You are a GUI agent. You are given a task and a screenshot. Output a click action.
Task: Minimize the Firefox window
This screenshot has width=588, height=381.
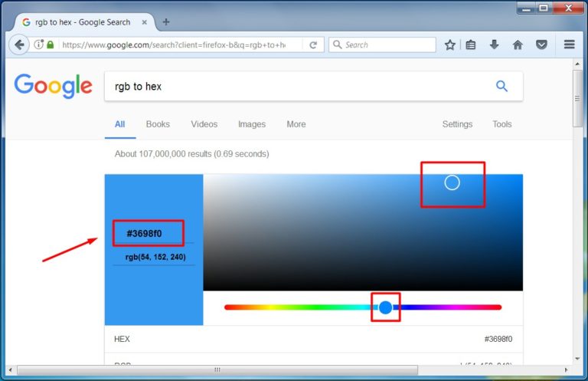pyautogui.click(x=526, y=8)
